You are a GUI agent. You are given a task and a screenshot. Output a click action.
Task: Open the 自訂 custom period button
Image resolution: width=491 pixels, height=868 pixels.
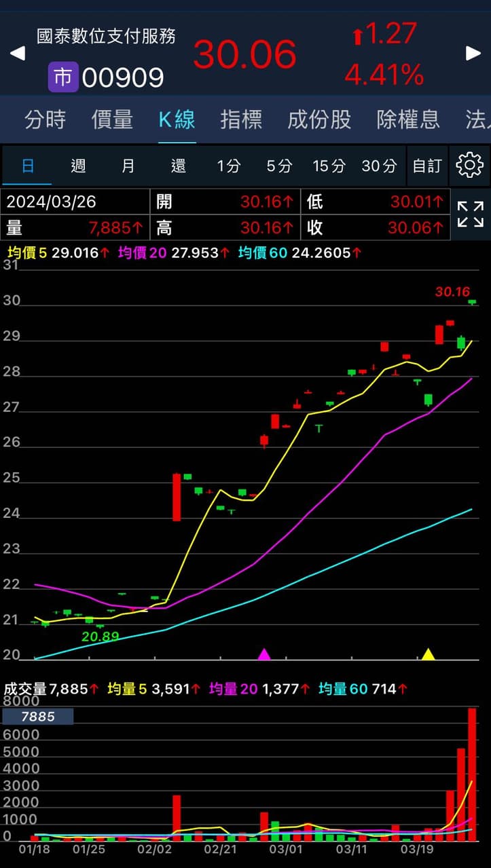[x=427, y=166]
